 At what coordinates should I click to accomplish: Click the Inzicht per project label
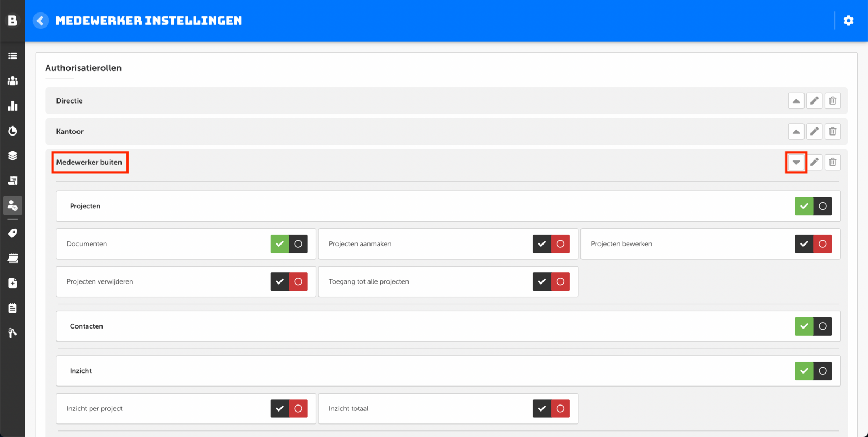(94, 409)
